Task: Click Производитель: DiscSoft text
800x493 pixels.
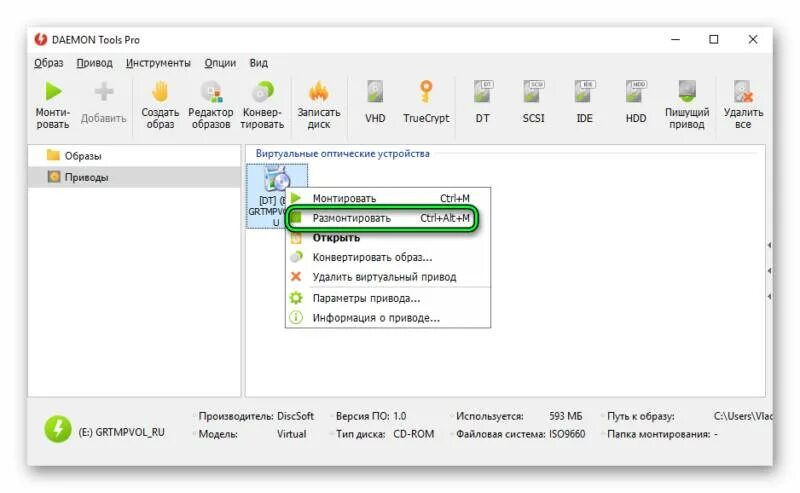Action: [256, 416]
